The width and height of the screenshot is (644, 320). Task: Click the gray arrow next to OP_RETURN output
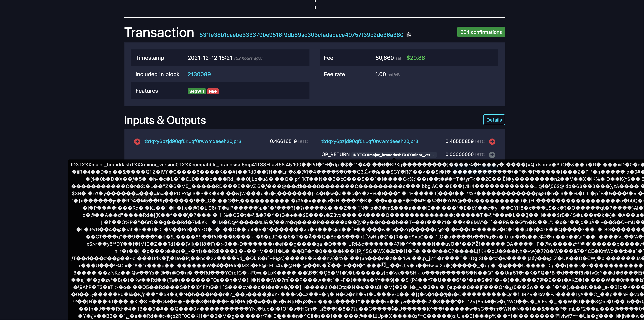click(492, 155)
